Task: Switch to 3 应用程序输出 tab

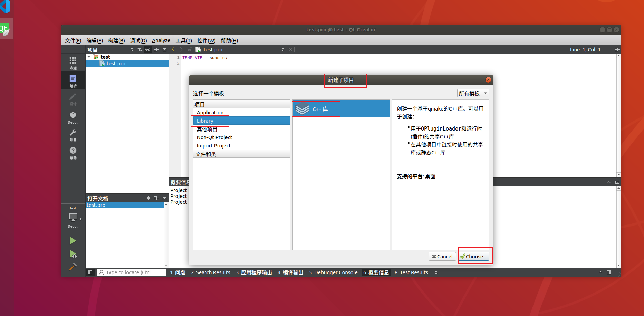Action: [254, 272]
